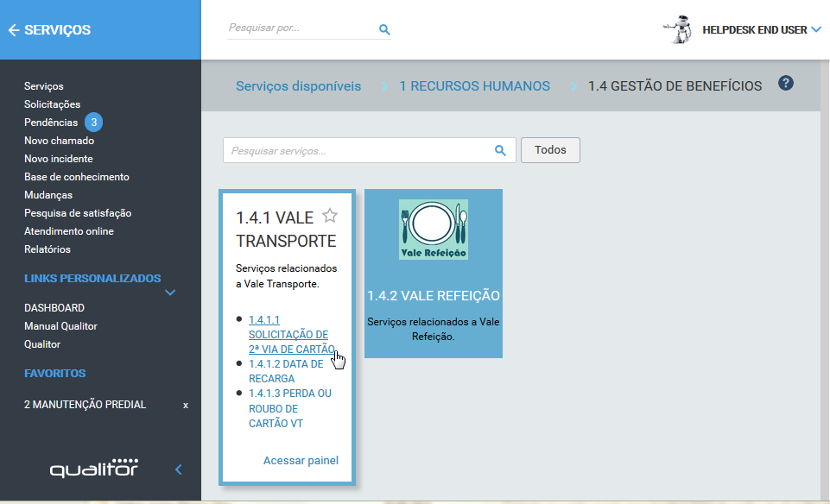Collapse the sidebar using the bottom chevron

pos(179,469)
